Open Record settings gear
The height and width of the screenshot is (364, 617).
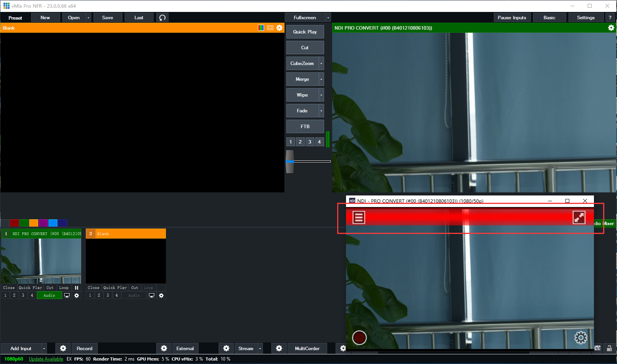click(x=63, y=348)
